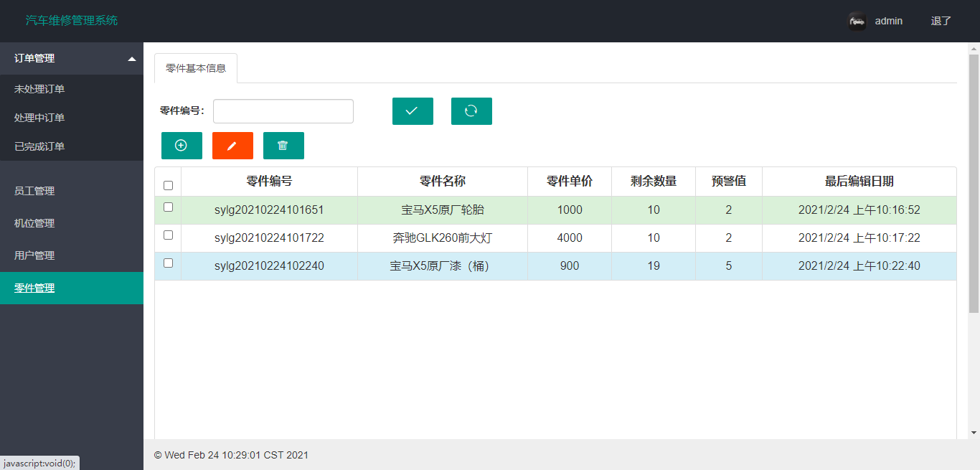Collapse the 订单管理 menu arrow
980x470 pixels.
[x=132, y=59]
